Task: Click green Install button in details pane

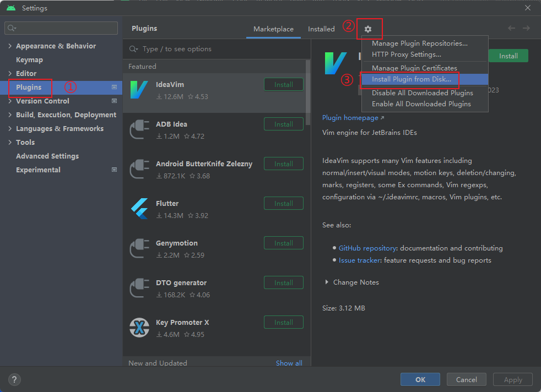Action: point(508,56)
